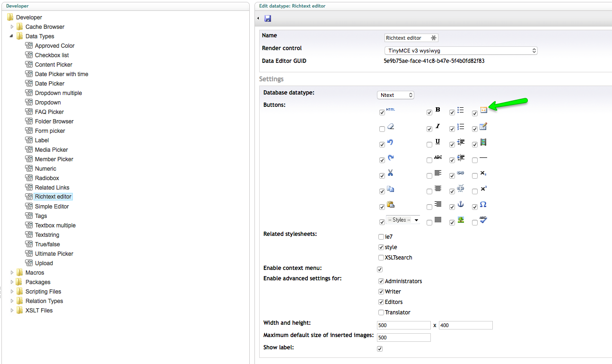
Task: Collapse the Data Types folder
Action: 11,36
